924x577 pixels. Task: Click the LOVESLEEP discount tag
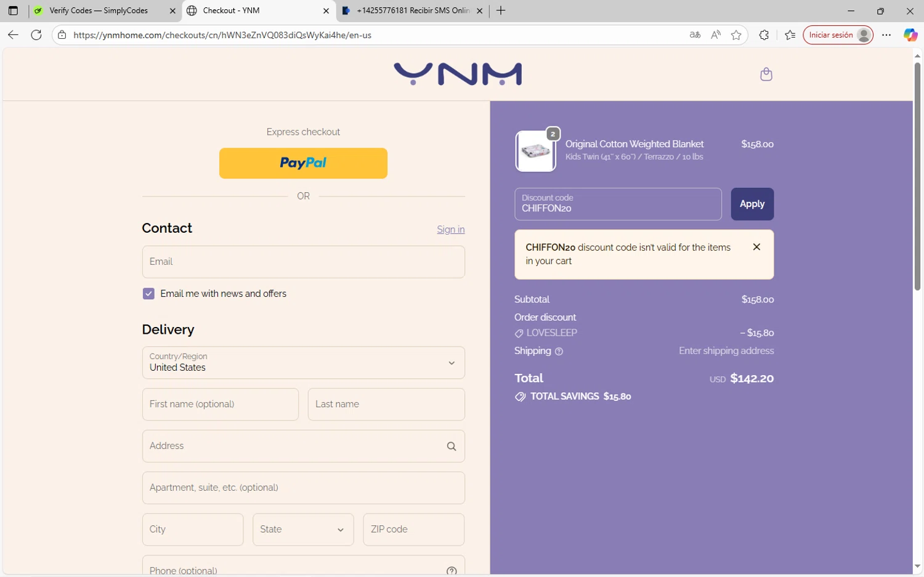pos(546,333)
